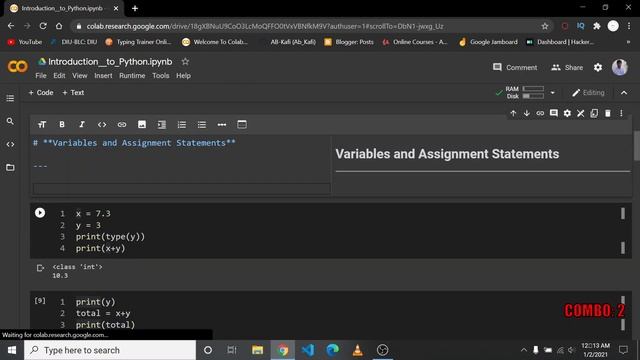
Task: Open the View menu
Action: [x=80, y=76]
